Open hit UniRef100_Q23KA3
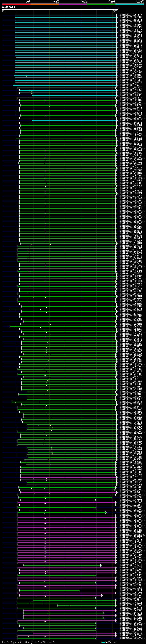146x644 pixels. (131, 595)
